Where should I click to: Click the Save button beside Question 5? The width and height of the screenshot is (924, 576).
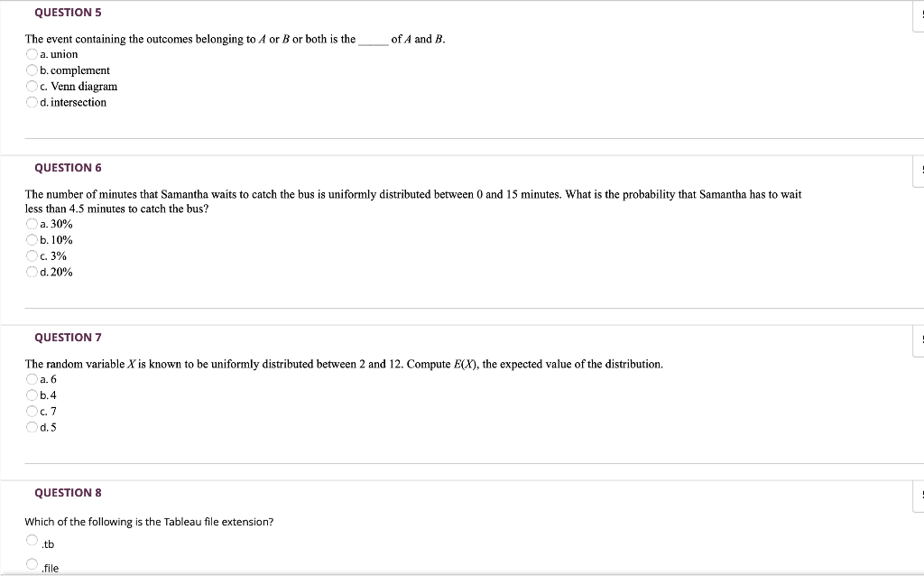point(920,12)
